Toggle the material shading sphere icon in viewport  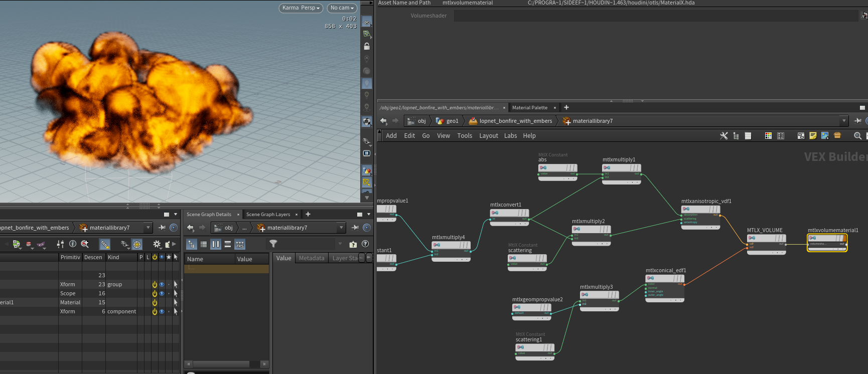pos(367,71)
